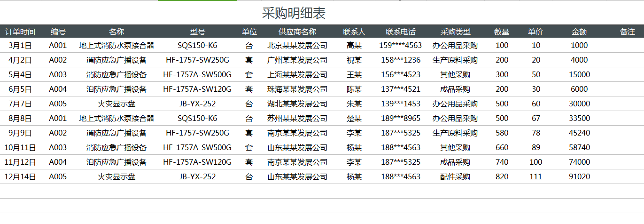The image size is (644, 224).
Task: Click the 订单时间 column header
Action: coord(20,32)
